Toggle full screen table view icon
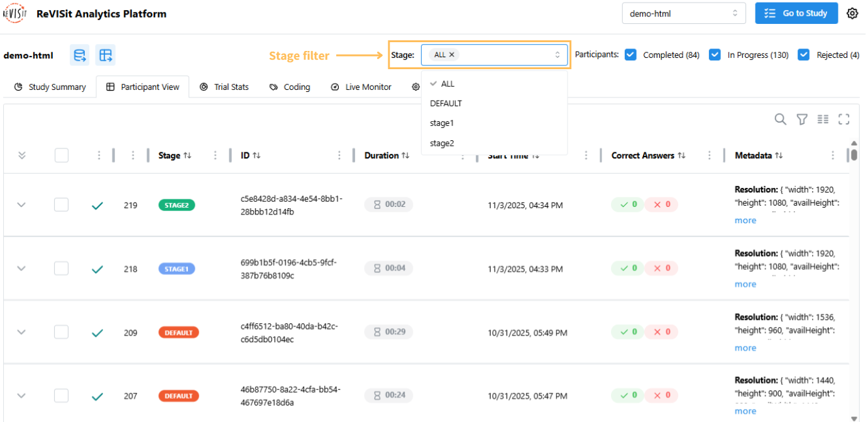 click(844, 119)
